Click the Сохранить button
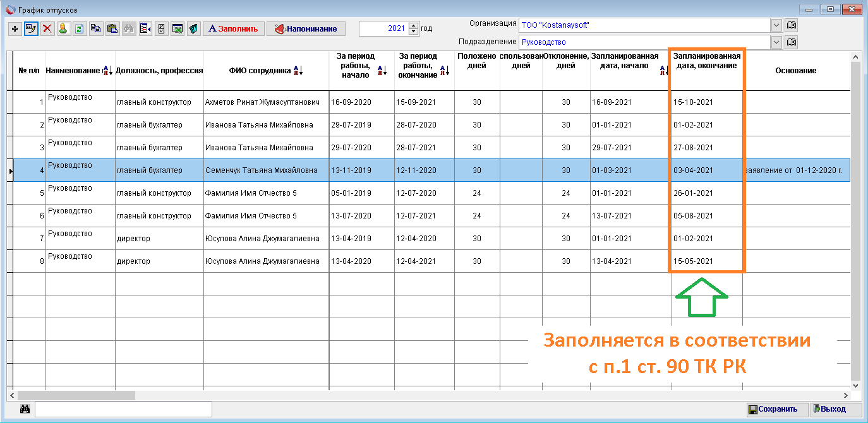This screenshot has height=423, width=868. [x=777, y=409]
